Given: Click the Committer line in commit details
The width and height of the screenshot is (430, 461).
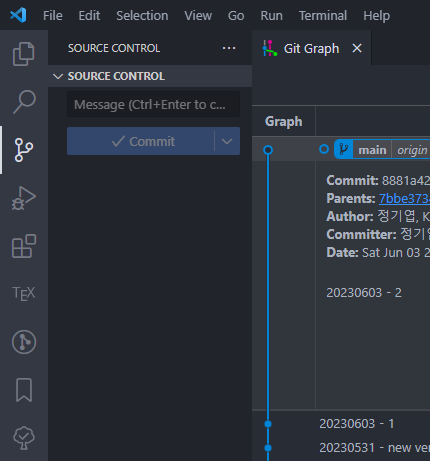Looking at the screenshot, I should [x=378, y=234].
